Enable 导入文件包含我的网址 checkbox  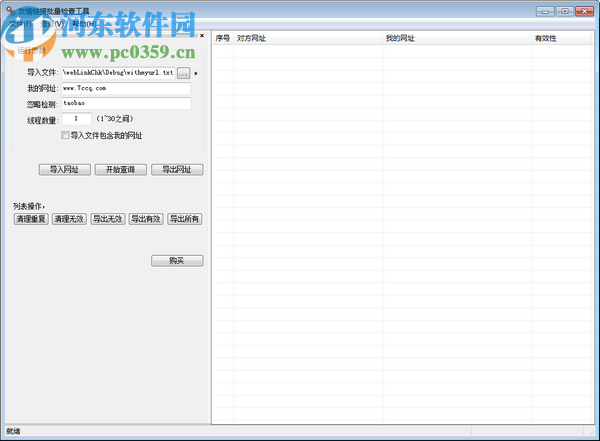(65, 135)
